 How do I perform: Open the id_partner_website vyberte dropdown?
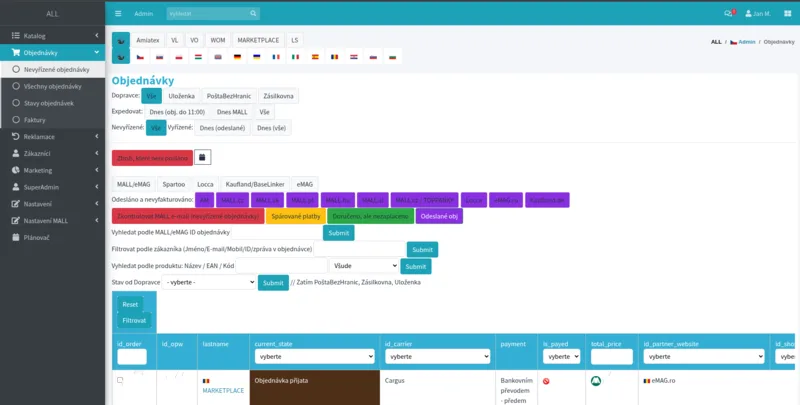pyautogui.click(x=704, y=357)
